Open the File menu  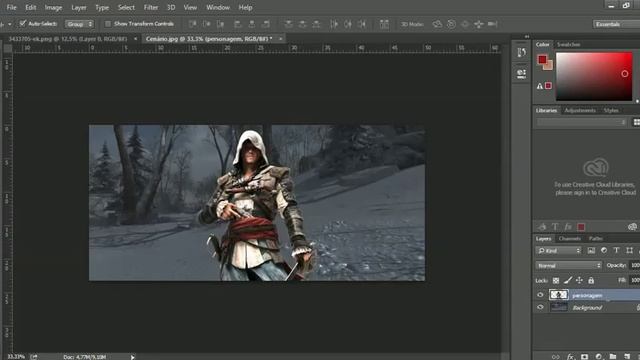coord(11,7)
